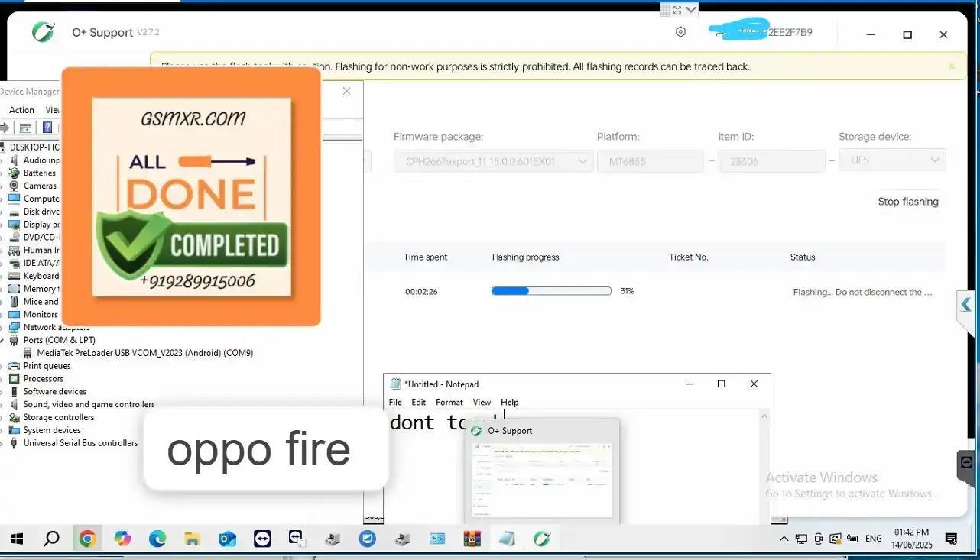Select Sound, video and game controllers
980x560 pixels.
pyautogui.click(x=89, y=405)
